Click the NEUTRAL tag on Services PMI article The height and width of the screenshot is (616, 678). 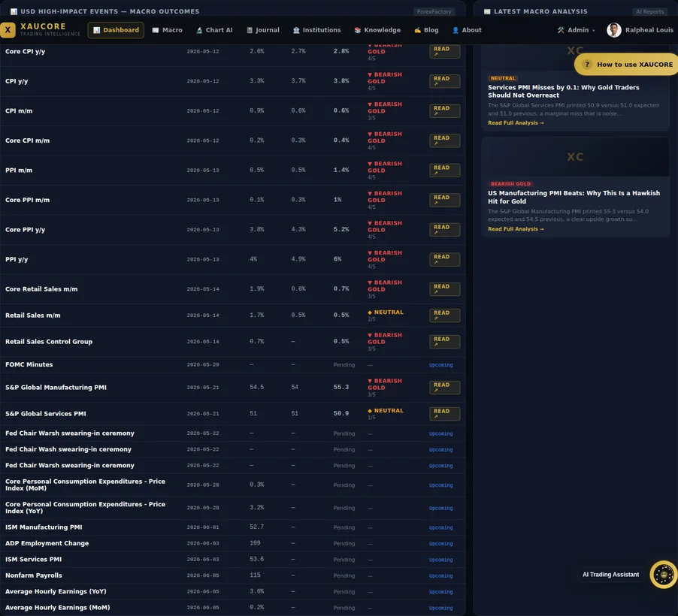pyautogui.click(x=503, y=78)
